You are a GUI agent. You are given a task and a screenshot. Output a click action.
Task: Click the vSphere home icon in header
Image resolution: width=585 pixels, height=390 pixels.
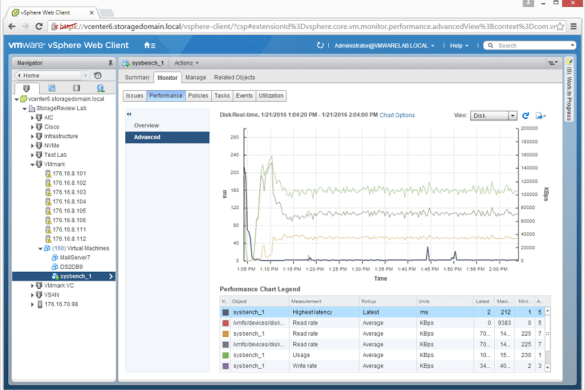[147, 45]
